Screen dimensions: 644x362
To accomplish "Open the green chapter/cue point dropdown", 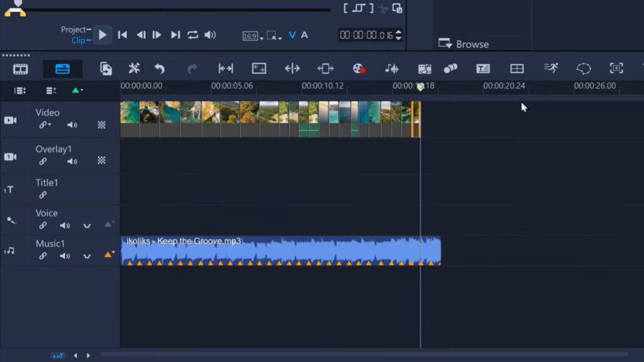I will tap(77, 90).
